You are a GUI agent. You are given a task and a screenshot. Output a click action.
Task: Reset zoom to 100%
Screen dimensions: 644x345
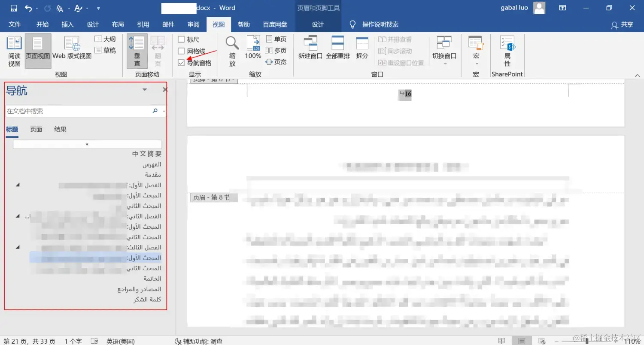tap(253, 48)
